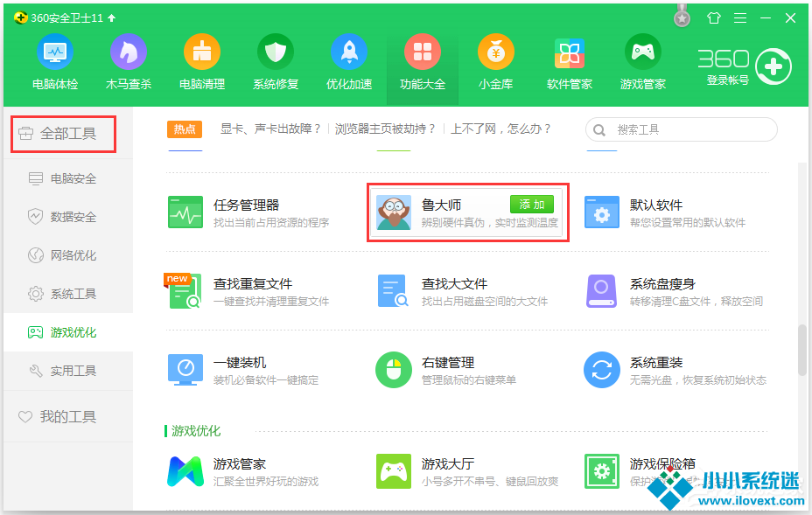Click 360安全卫士11 title text
Screen dimensions: 812x515
(x=66, y=18)
